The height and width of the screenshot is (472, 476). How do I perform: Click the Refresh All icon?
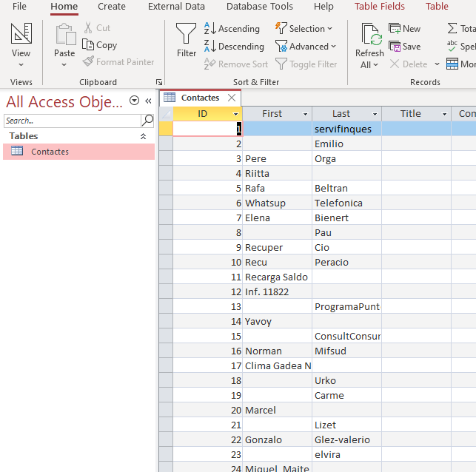point(369,34)
